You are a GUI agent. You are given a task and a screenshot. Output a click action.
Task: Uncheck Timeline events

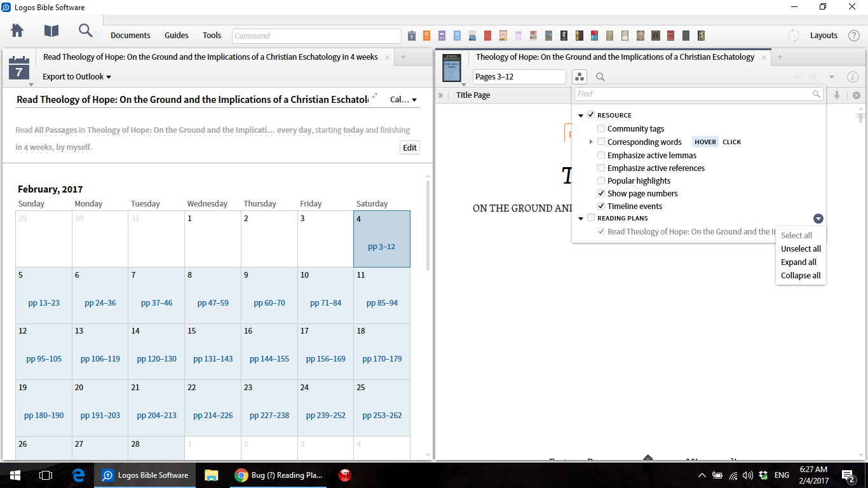[601, 206]
